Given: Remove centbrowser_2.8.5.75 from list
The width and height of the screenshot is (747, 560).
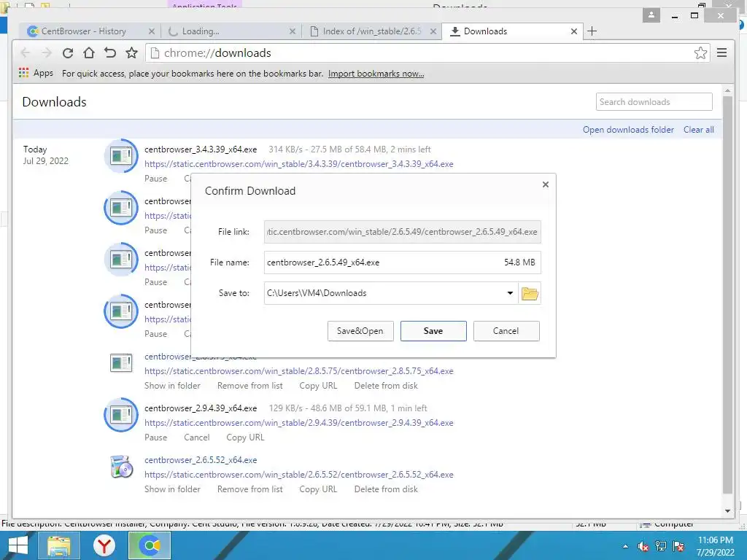Looking at the screenshot, I should pyautogui.click(x=249, y=386).
